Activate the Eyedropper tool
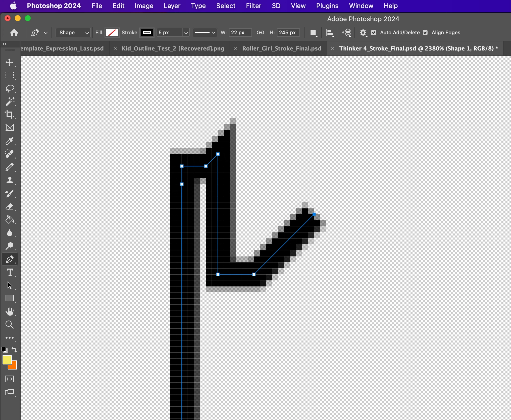Screen dimensions: 511x420 [10, 141]
